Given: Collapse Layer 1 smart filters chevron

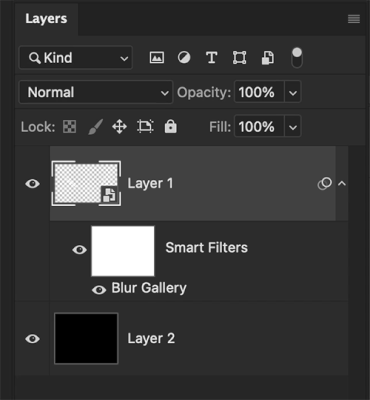Looking at the screenshot, I should 342,183.
